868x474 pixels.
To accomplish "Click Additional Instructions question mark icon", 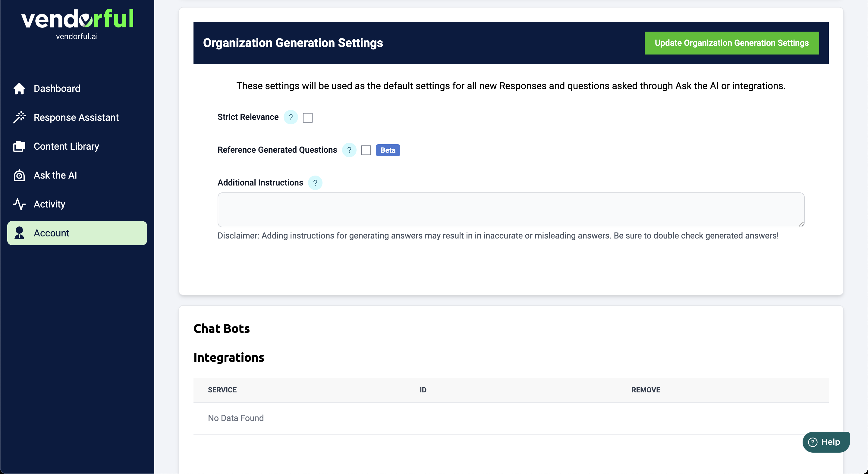I will (315, 183).
